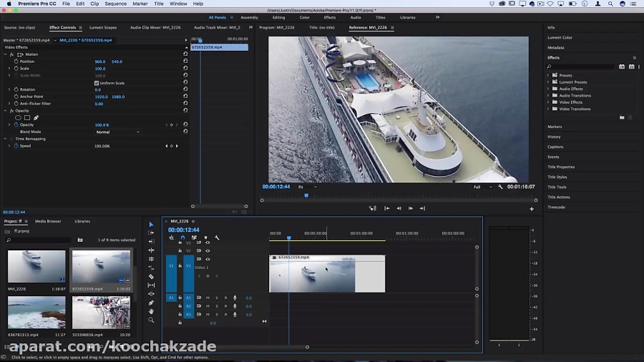The image size is (644, 362).
Task: Toggle visibility eye for track V1
Action: 208,259
